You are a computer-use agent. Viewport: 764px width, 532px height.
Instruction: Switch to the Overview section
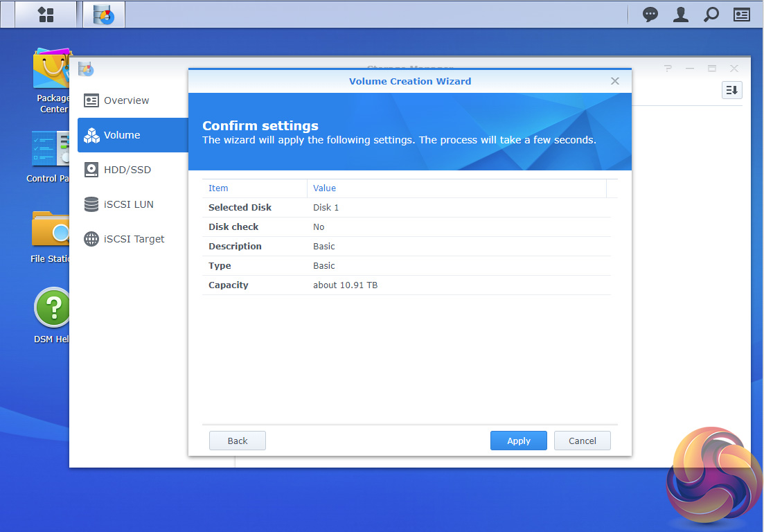(x=132, y=100)
